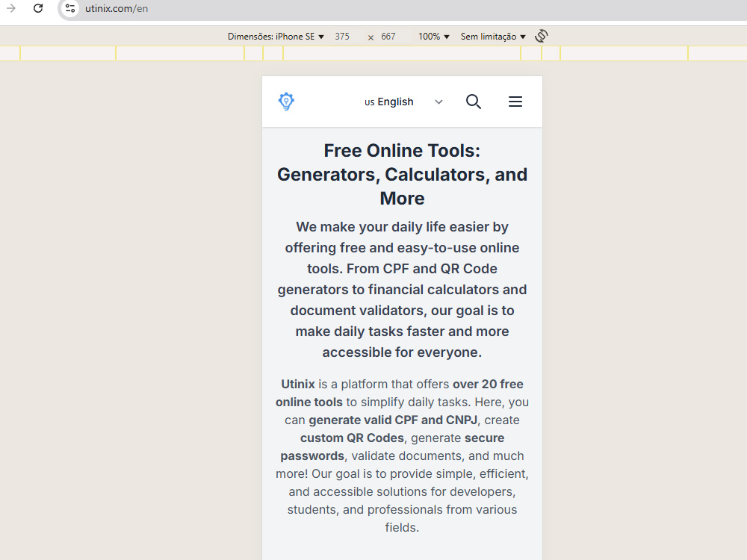Click the device width breakpoint ruler bar
This screenshot has height=560, width=747.
[373, 53]
